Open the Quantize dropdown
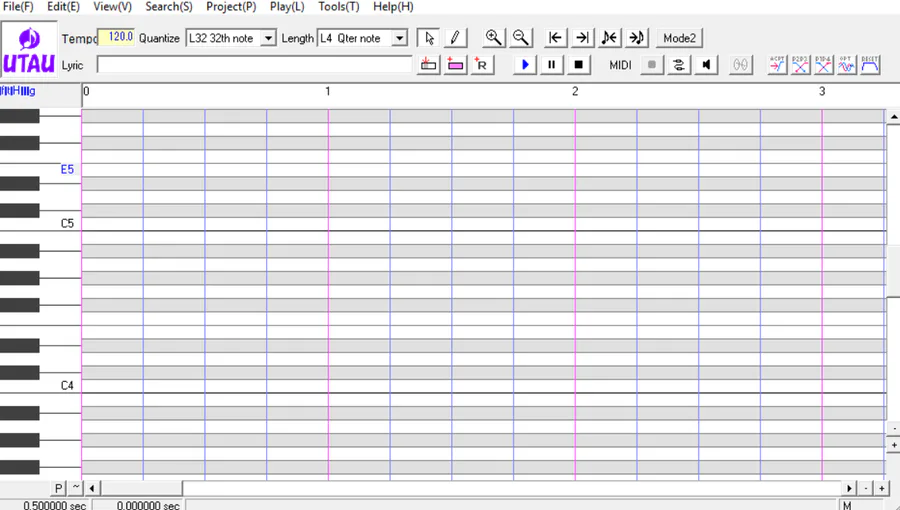This screenshot has width=900, height=510. 268,38
